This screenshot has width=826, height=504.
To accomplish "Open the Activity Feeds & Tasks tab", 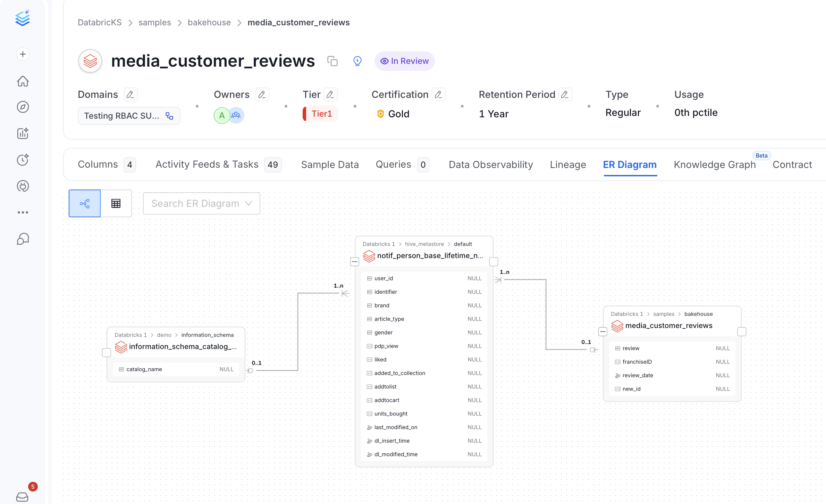I will coord(218,165).
